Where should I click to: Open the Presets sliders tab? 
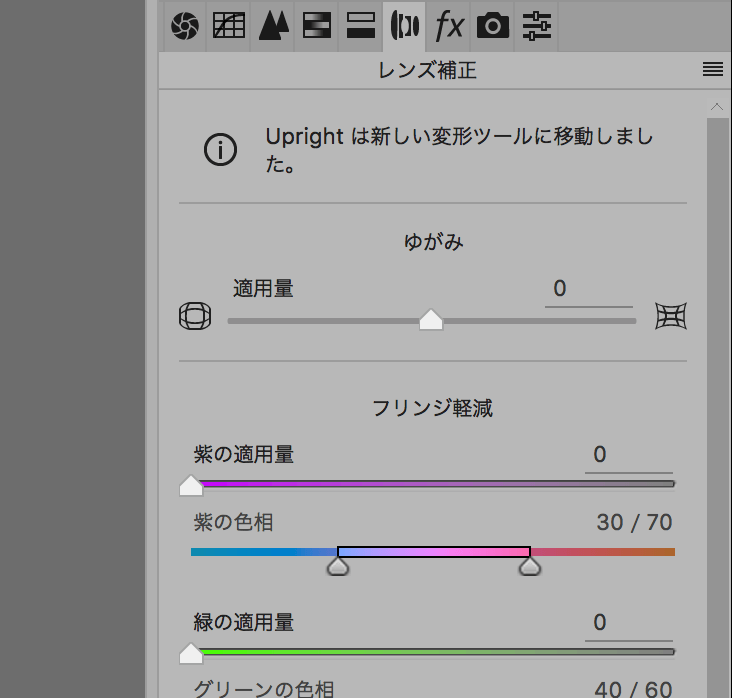click(x=537, y=26)
